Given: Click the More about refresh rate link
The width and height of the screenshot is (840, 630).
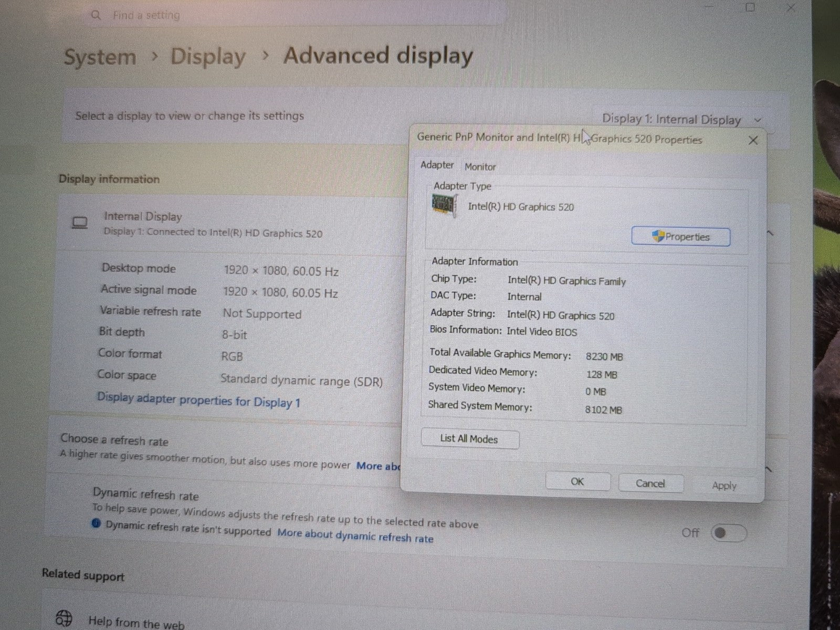Looking at the screenshot, I should pyautogui.click(x=378, y=466).
